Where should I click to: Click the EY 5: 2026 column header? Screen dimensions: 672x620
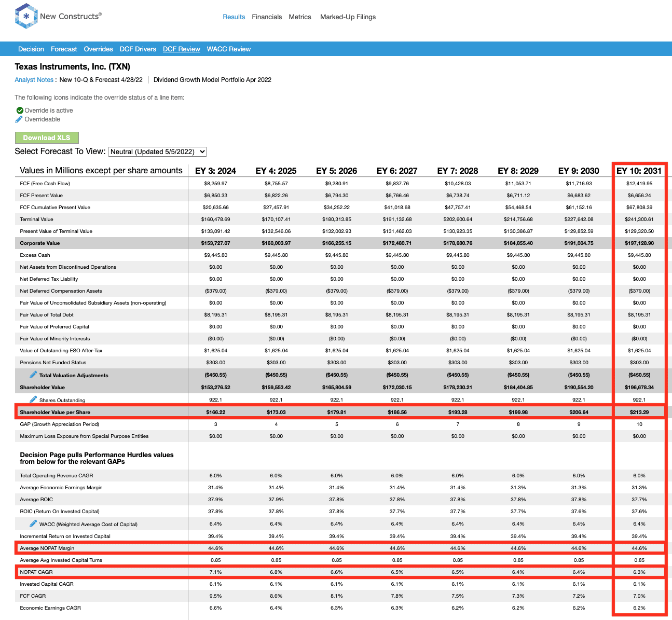pyautogui.click(x=337, y=171)
